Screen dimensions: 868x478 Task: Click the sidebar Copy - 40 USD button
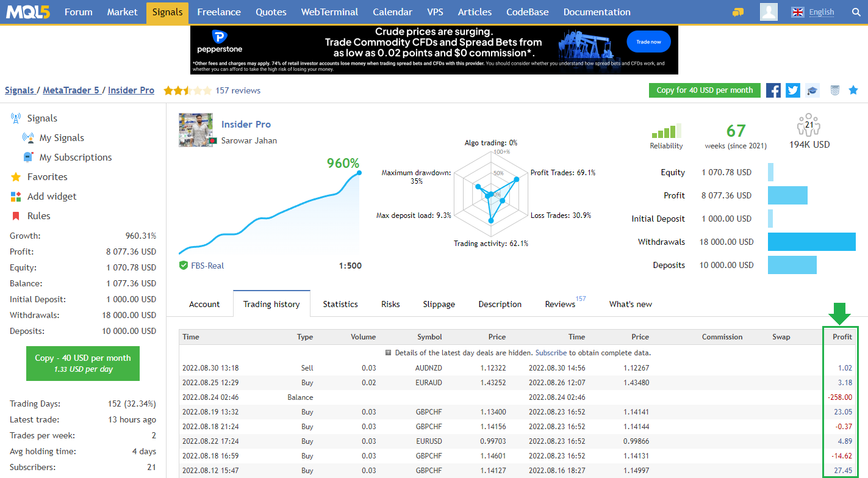[x=83, y=364]
